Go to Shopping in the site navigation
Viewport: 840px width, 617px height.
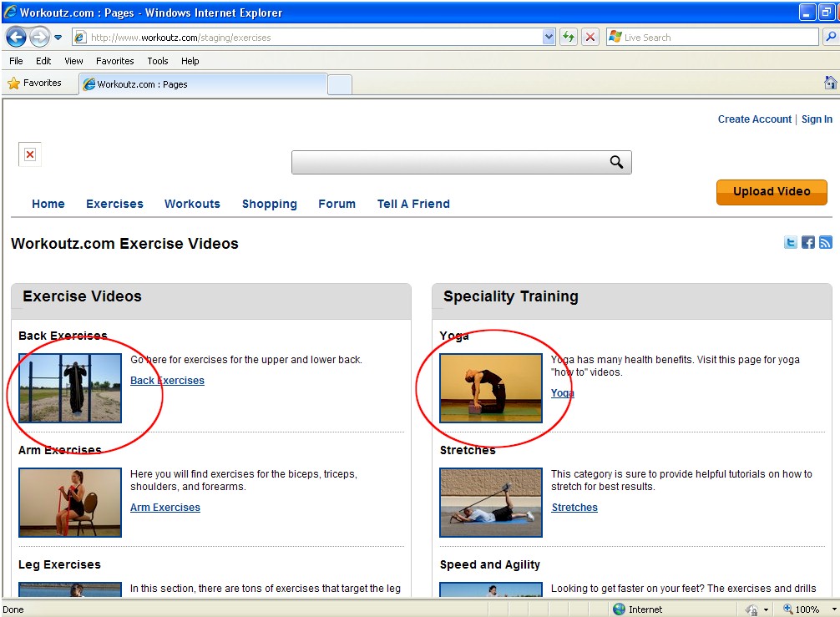coord(270,204)
